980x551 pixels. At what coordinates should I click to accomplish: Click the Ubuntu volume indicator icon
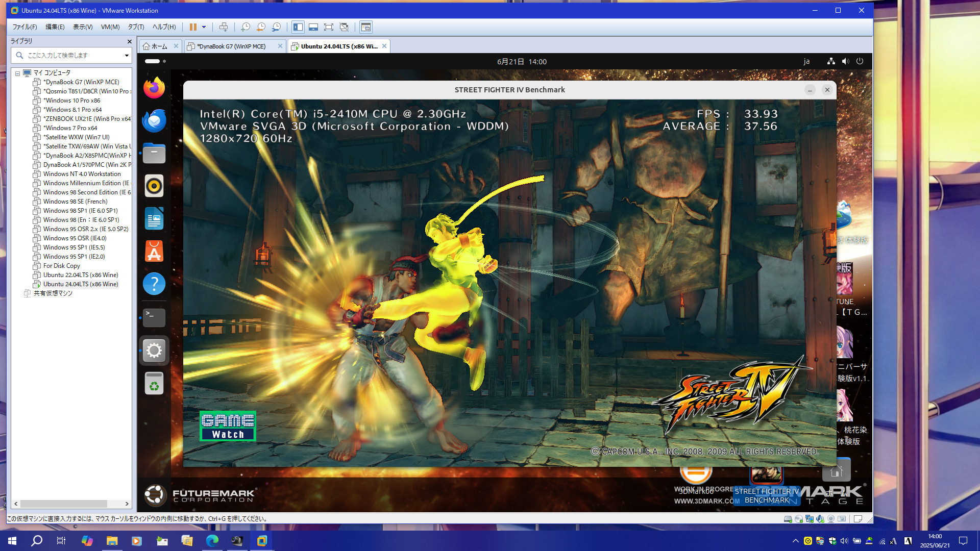(845, 61)
